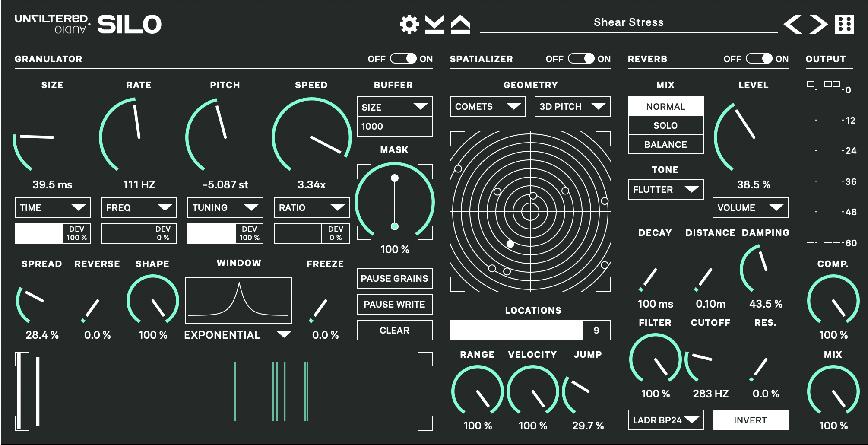Image resolution: width=868 pixels, height=445 pixels.
Task: Click the Pause Write button
Action: click(394, 304)
